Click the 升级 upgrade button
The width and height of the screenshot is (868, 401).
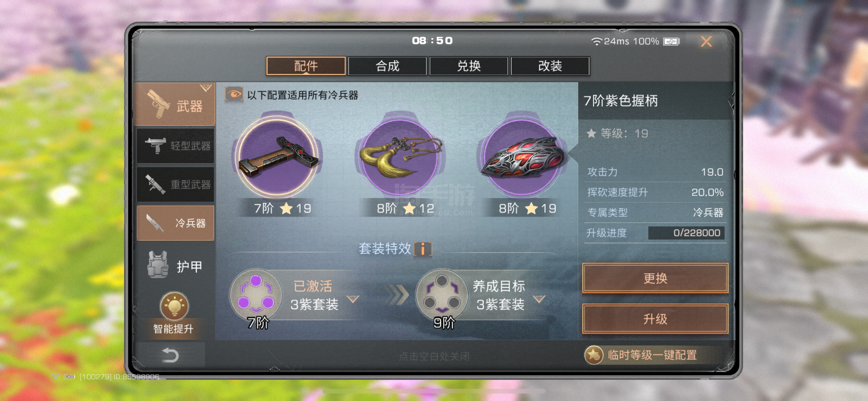pos(655,319)
